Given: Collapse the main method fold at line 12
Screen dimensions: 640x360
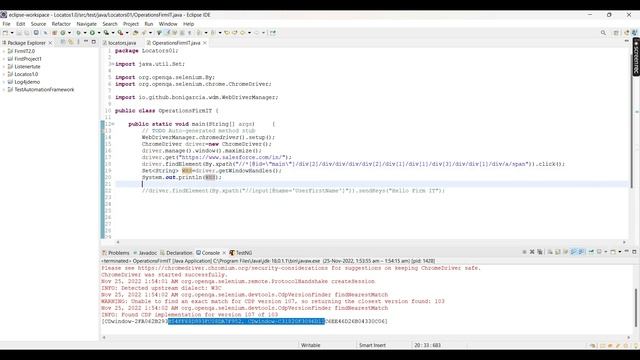Looking at the screenshot, I should (x=113, y=124).
